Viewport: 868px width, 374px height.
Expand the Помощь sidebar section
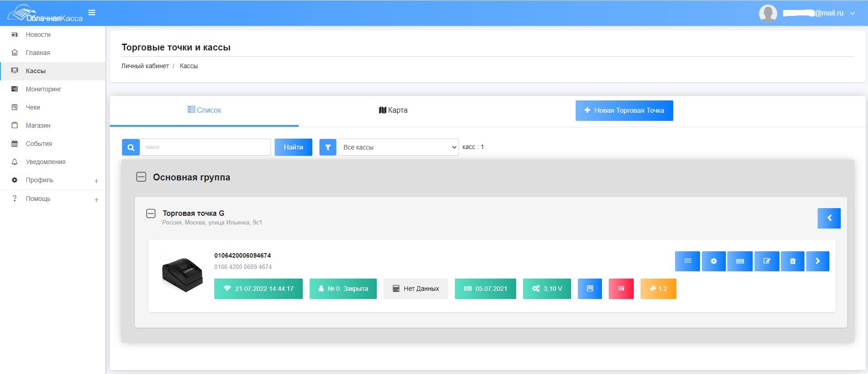[96, 199]
